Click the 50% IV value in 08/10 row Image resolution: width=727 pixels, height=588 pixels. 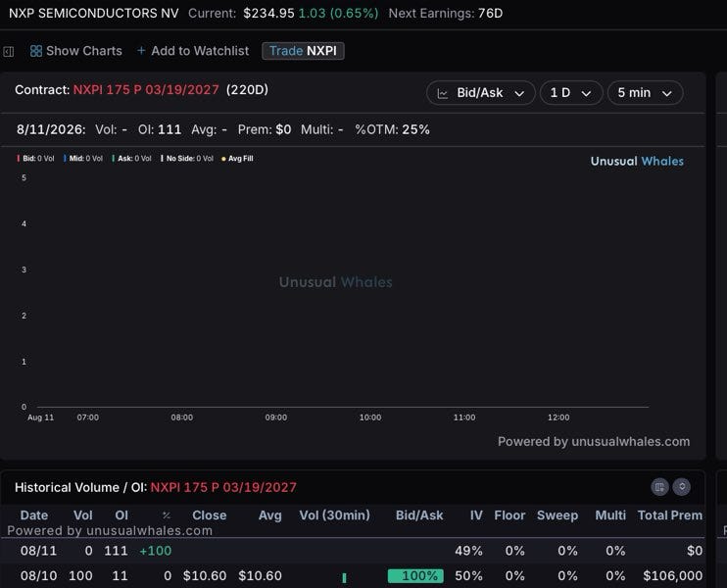[468, 576]
